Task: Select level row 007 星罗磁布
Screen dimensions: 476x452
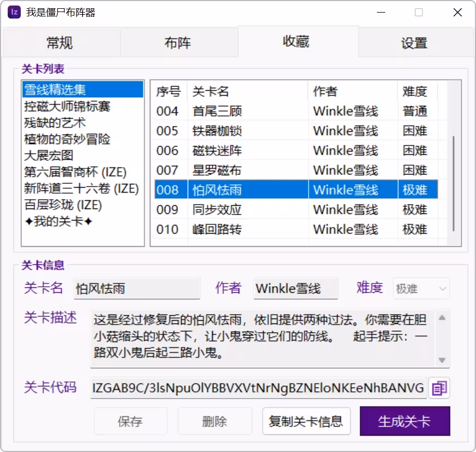Action: click(296, 170)
